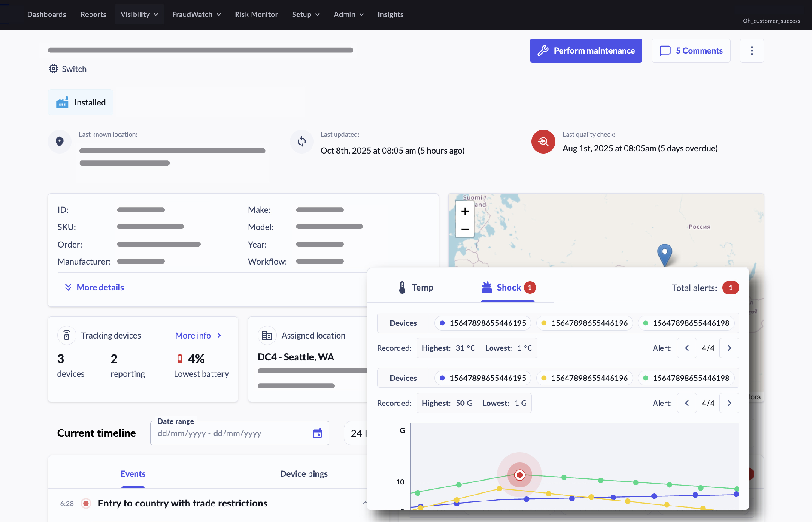Click the three-dot more options icon

click(x=752, y=50)
